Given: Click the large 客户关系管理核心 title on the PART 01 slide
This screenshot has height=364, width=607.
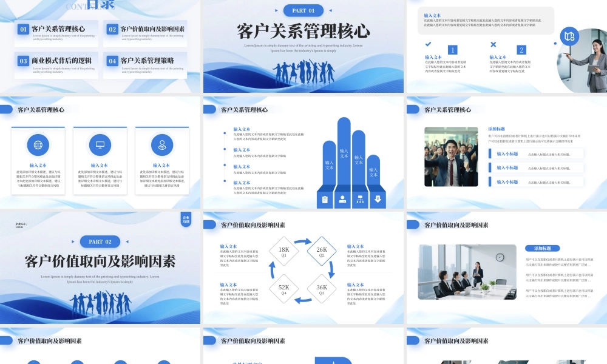Looking at the screenshot, I should 303,32.
